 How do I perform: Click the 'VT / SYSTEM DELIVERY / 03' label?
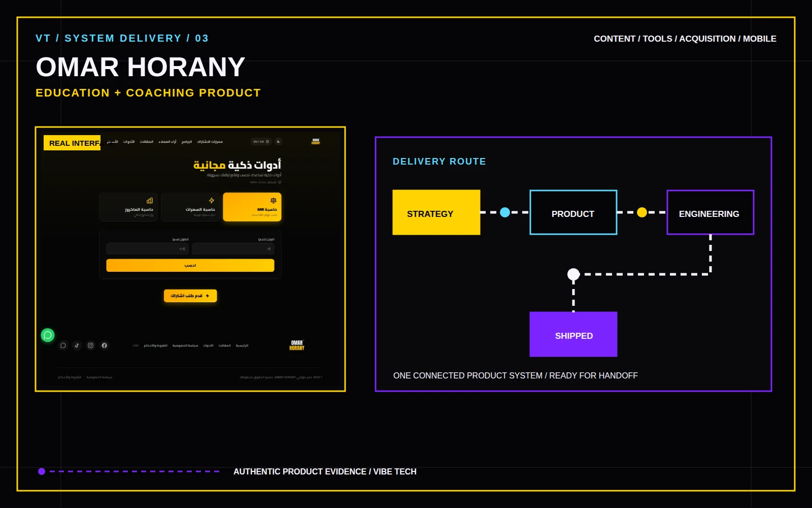[x=122, y=39]
